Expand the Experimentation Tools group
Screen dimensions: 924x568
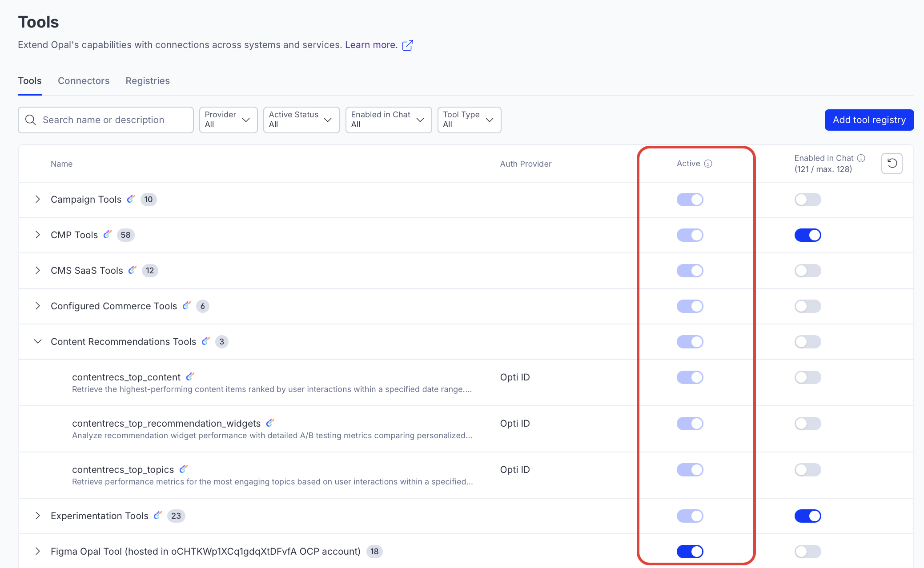pos(38,516)
